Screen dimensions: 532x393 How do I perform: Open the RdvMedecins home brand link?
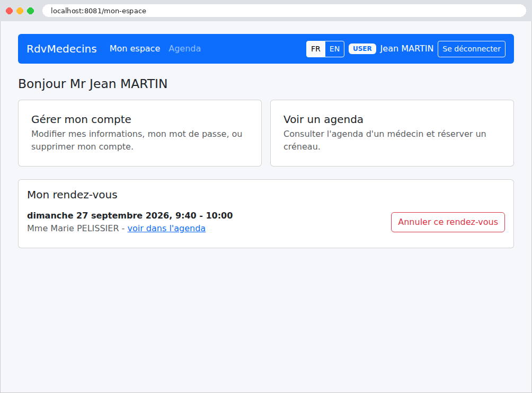[x=62, y=49]
